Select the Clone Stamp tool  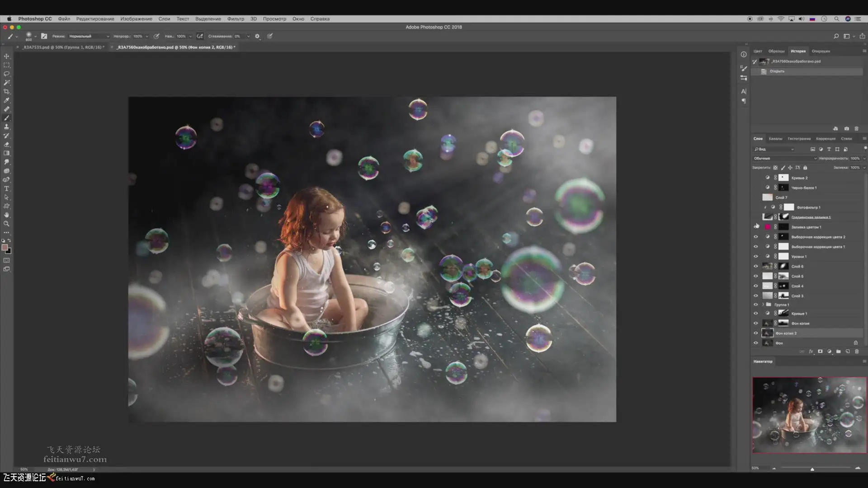tap(6, 127)
